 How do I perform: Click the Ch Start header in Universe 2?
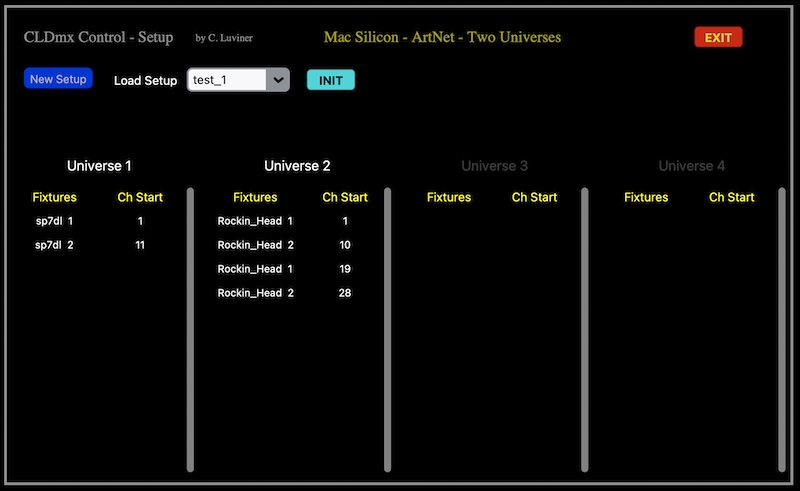click(x=345, y=197)
